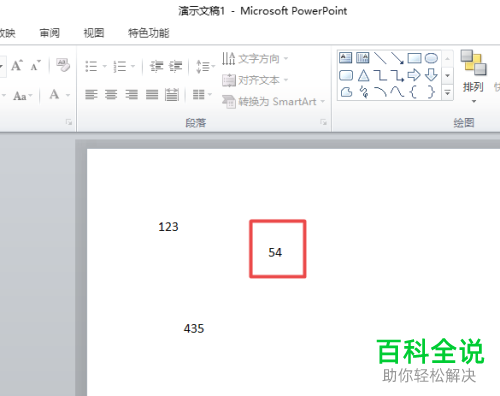
Task: Select the right block arrow shape
Action: (x=414, y=75)
